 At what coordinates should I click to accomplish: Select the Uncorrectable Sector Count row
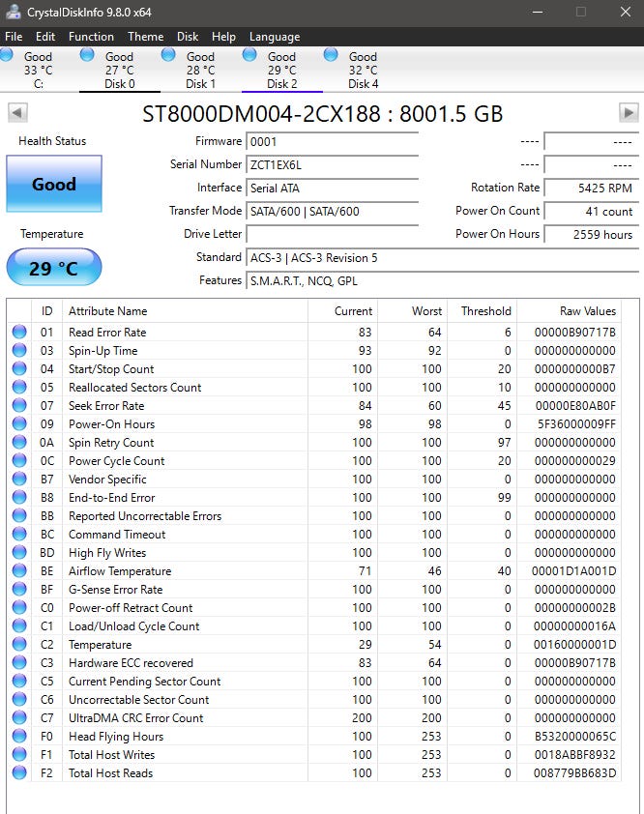coord(314,699)
